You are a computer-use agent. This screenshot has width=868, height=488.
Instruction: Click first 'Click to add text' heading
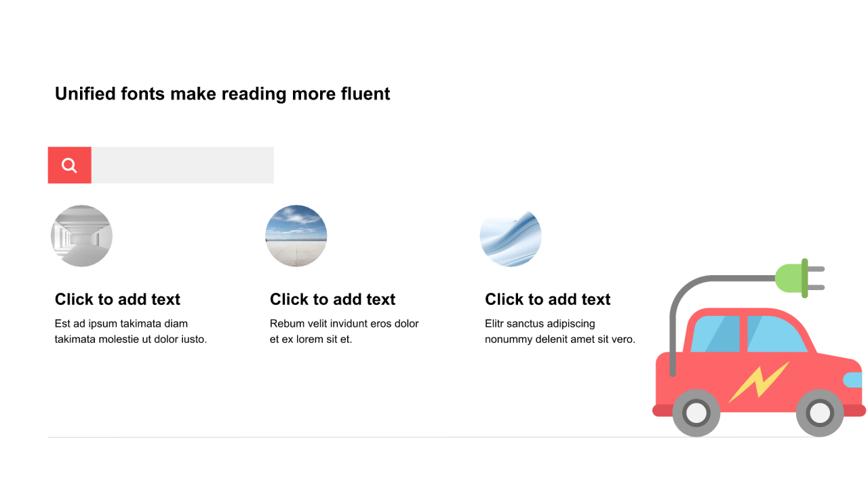[117, 300]
